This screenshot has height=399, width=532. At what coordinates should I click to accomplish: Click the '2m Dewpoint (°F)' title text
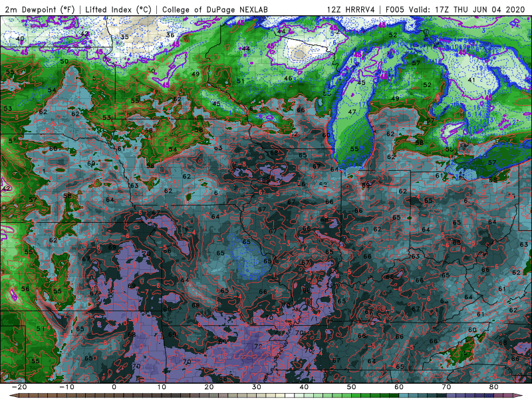(x=40, y=9)
